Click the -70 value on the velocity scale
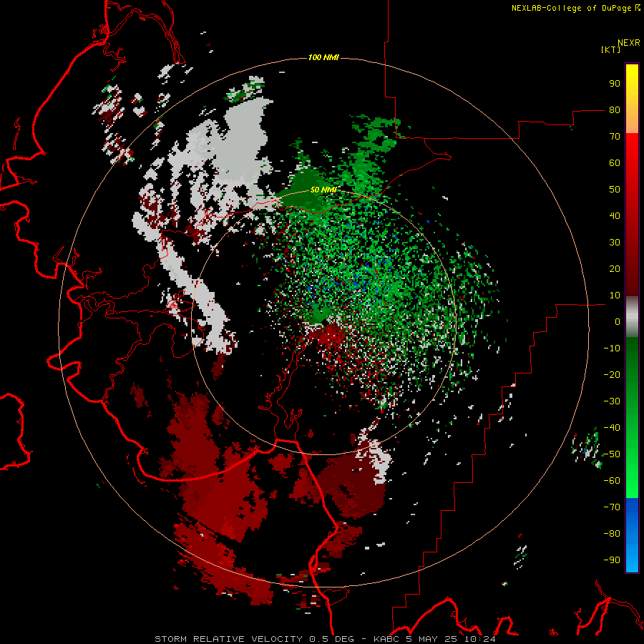Viewport: 644px width, 644px height. coord(612,507)
